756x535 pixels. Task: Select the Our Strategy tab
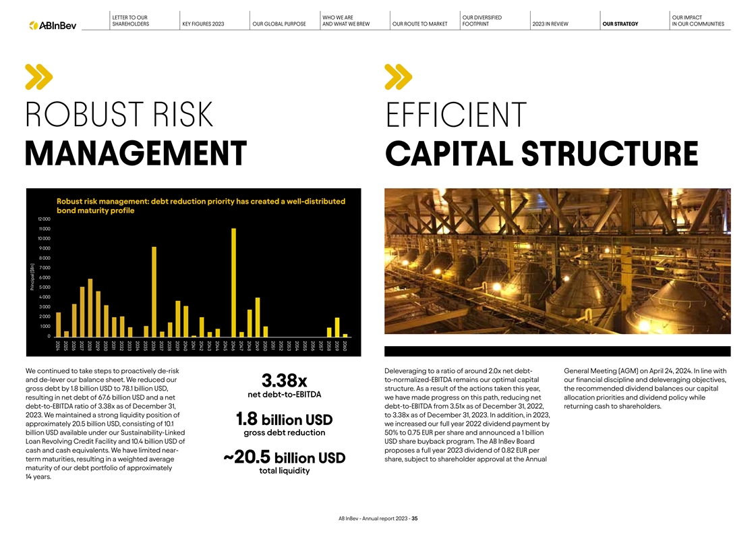click(x=620, y=24)
